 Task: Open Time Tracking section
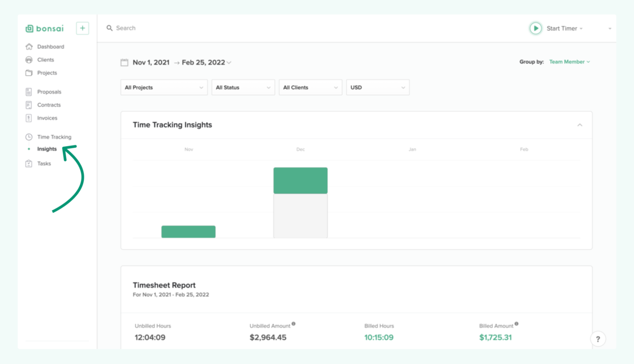pyautogui.click(x=54, y=136)
